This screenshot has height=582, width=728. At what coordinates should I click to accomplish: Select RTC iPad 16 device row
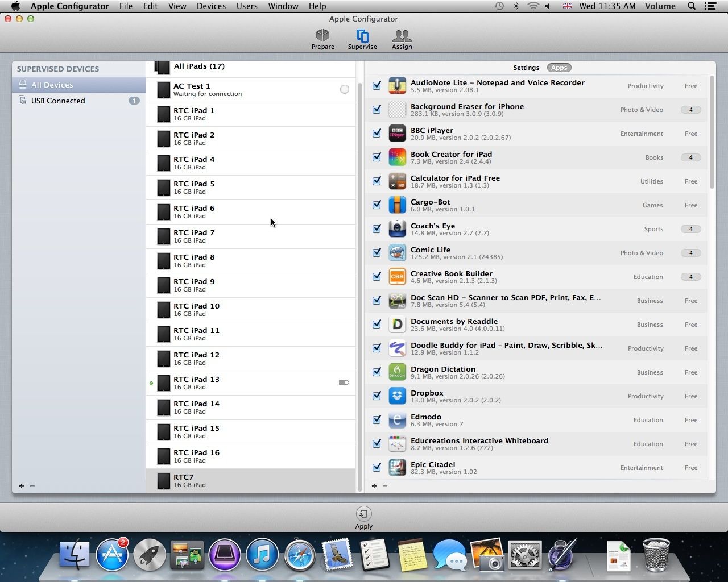[x=251, y=456]
